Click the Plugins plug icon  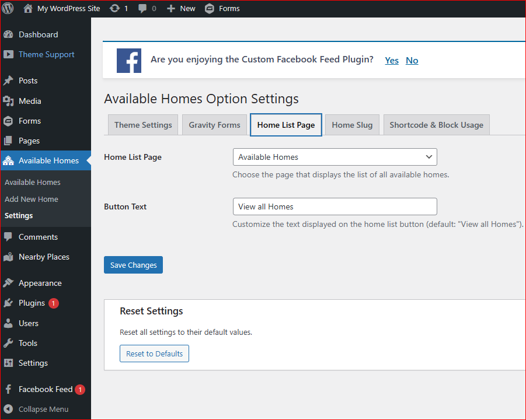[8, 303]
